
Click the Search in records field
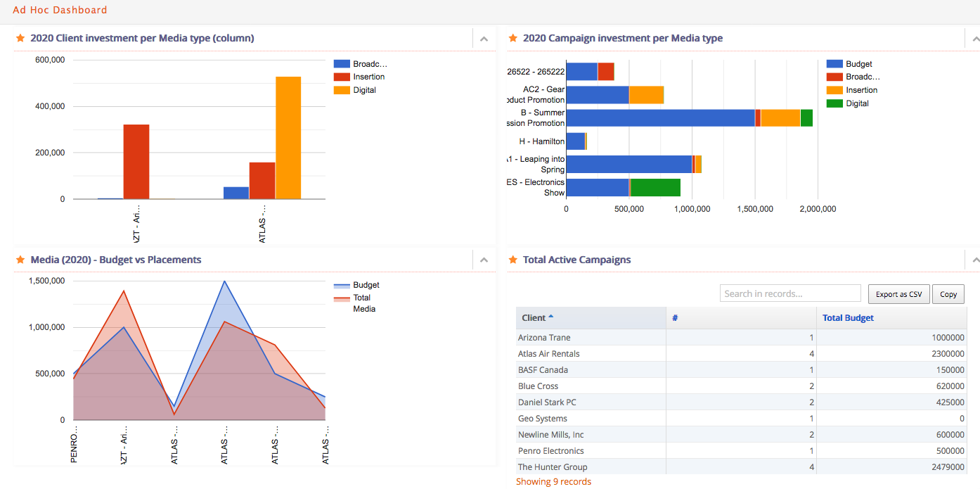click(x=790, y=293)
